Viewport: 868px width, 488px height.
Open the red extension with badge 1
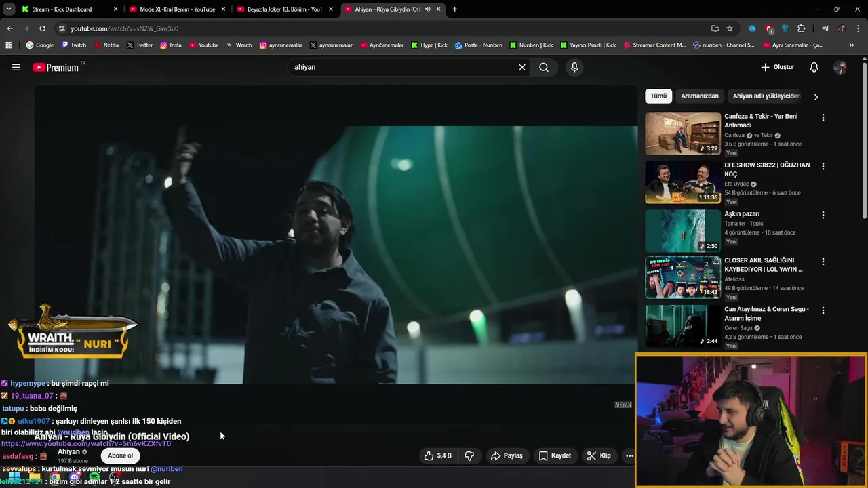point(769,28)
